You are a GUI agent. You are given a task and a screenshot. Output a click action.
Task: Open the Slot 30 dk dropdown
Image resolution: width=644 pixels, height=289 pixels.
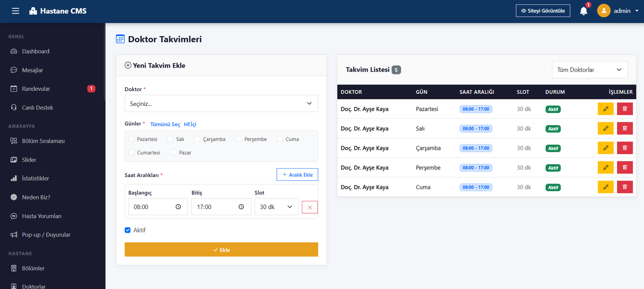point(277,207)
